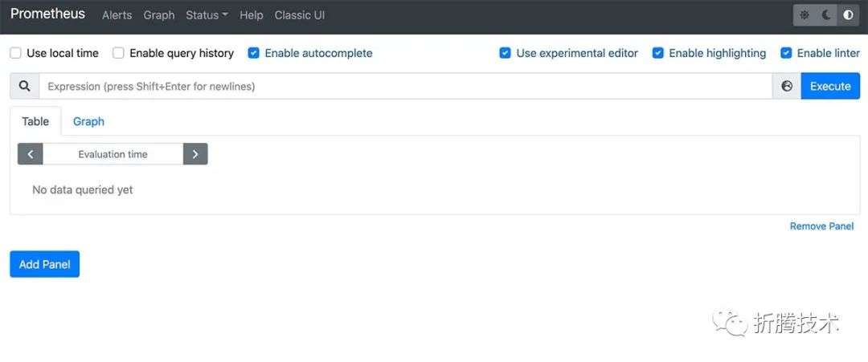The height and width of the screenshot is (362, 868).
Task: Click the Remove Panel link
Action: [x=821, y=226]
